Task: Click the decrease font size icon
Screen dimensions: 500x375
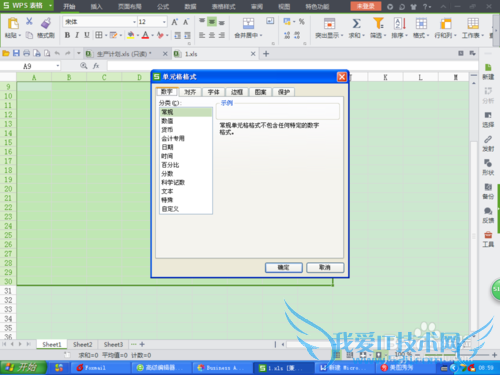Action: 186,22
